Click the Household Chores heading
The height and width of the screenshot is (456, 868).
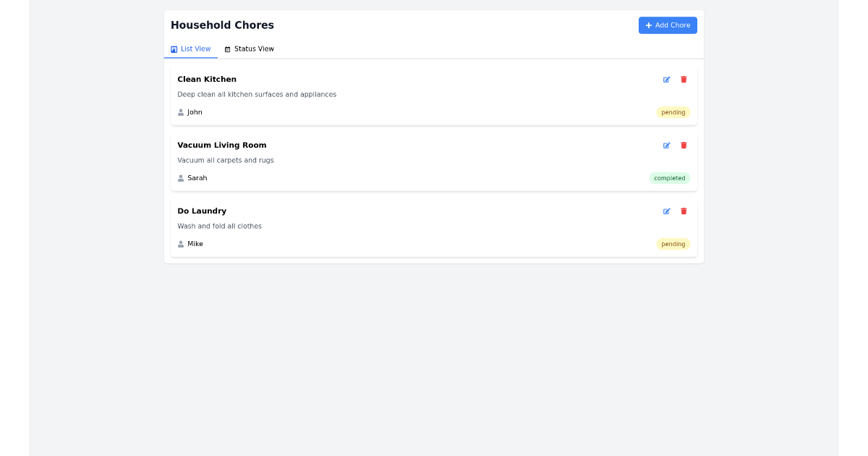(222, 25)
